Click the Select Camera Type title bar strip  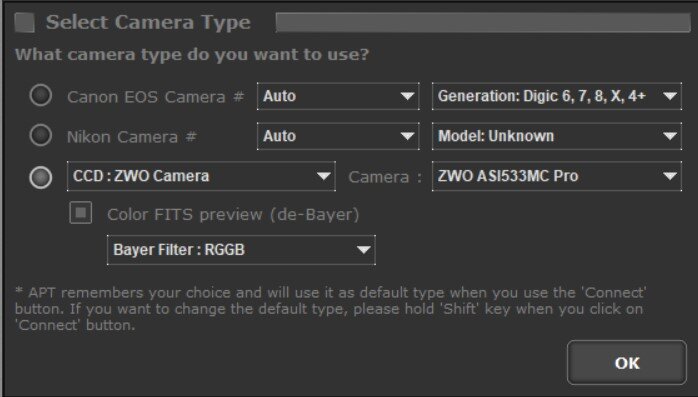click(483, 22)
